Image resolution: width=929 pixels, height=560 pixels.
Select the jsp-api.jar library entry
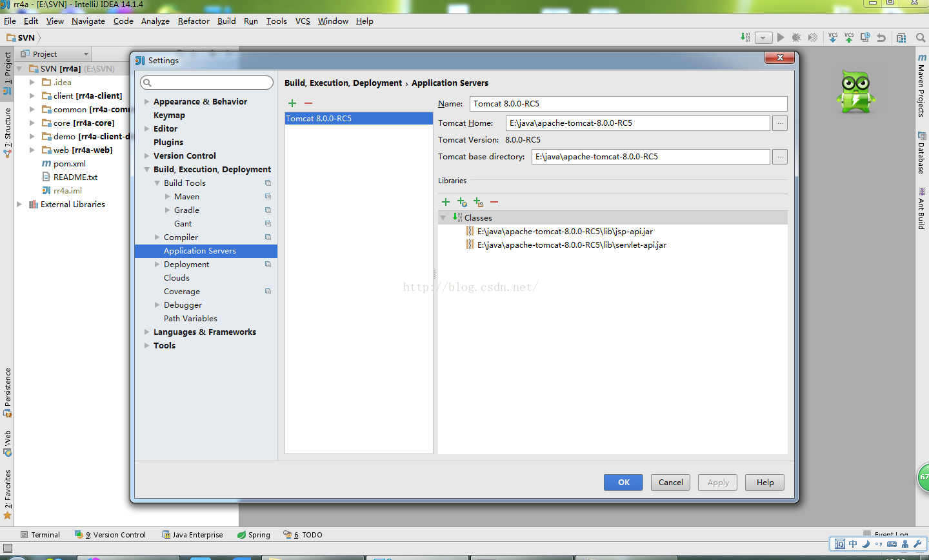pyautogui.click(x=564, y=232)
